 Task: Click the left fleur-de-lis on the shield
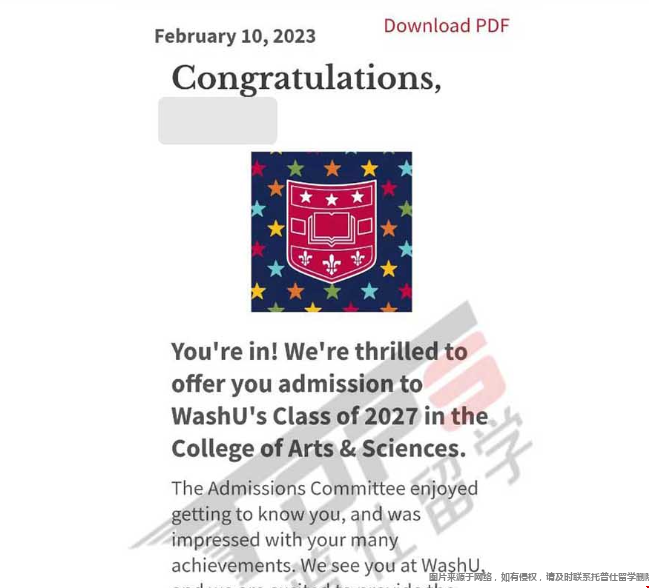coord(305,259)
